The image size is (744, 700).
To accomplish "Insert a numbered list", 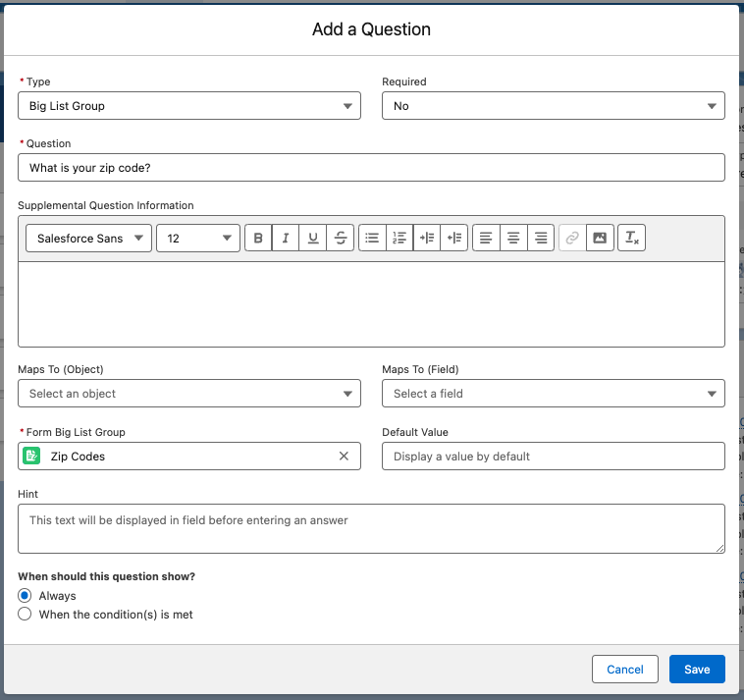I will click(399, 238).
